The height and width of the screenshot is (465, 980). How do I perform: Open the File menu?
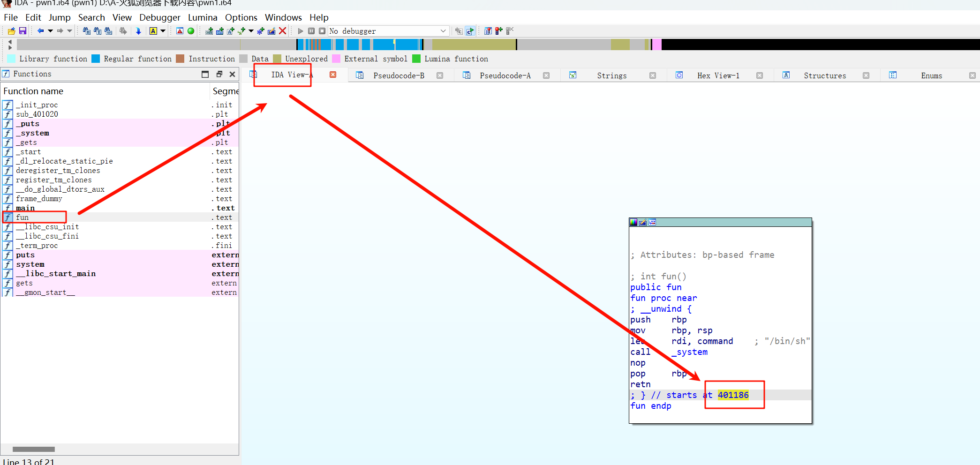(x=11, y=17)
